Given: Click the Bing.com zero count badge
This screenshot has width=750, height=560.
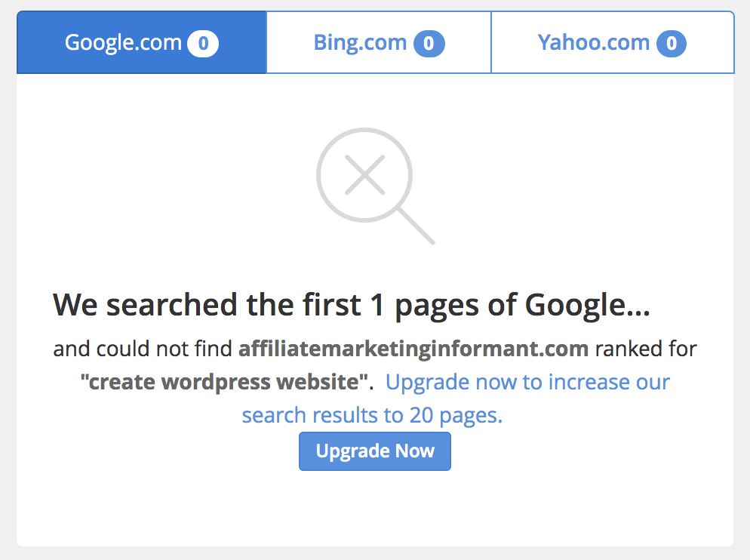Looking at the screenshot, I should click(429, 44).
